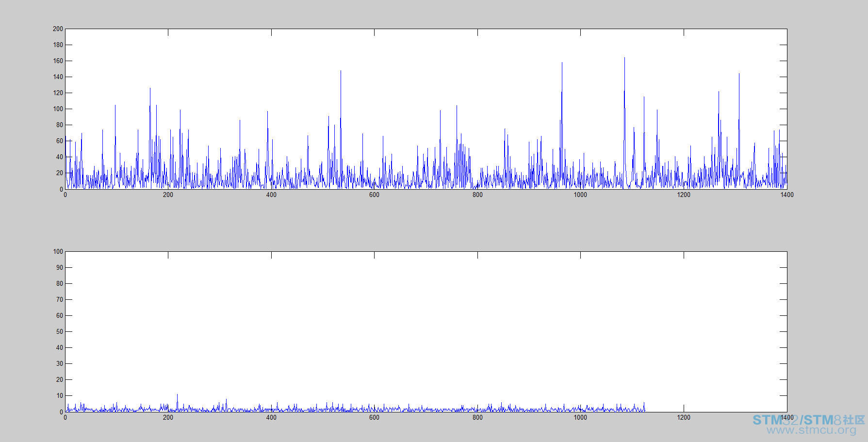Click x-axis label 1000 under upper plot
Screen dimensions: 868x442
point(580,195)
